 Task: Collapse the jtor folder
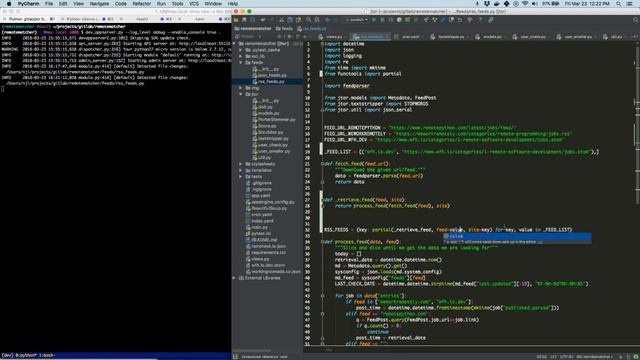pos(240,94)
